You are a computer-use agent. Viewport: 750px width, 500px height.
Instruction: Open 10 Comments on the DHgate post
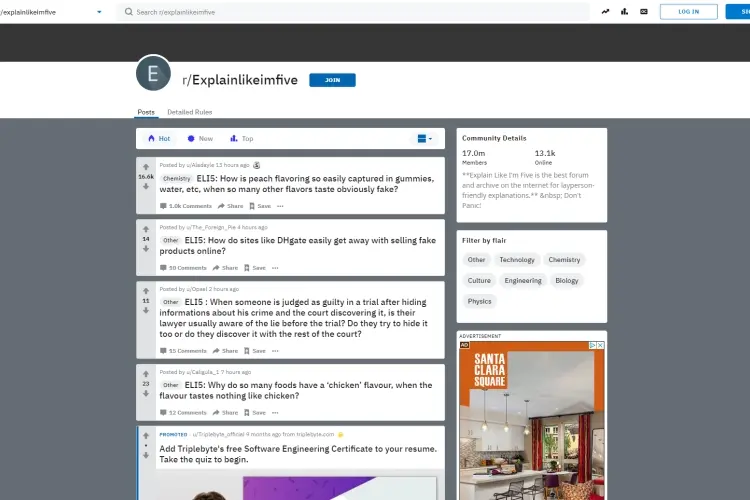point(183,268)
